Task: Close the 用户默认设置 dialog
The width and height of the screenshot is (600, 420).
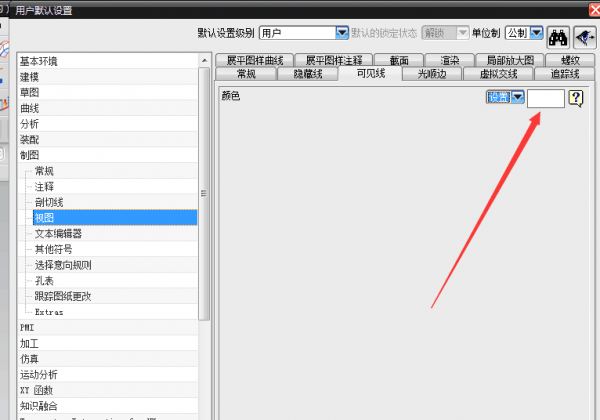Action: click(x=594, y=10)
